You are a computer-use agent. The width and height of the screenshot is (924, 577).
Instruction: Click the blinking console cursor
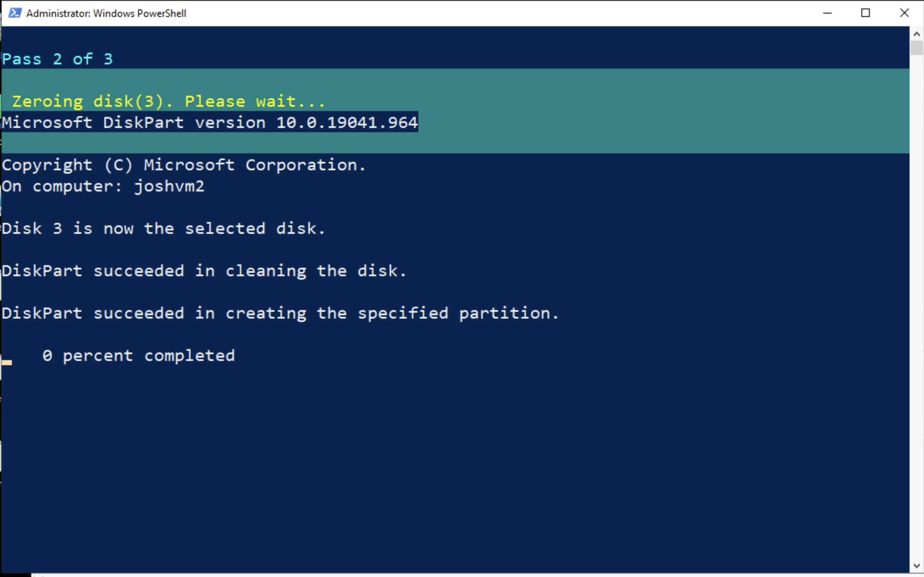pos(7,362)
